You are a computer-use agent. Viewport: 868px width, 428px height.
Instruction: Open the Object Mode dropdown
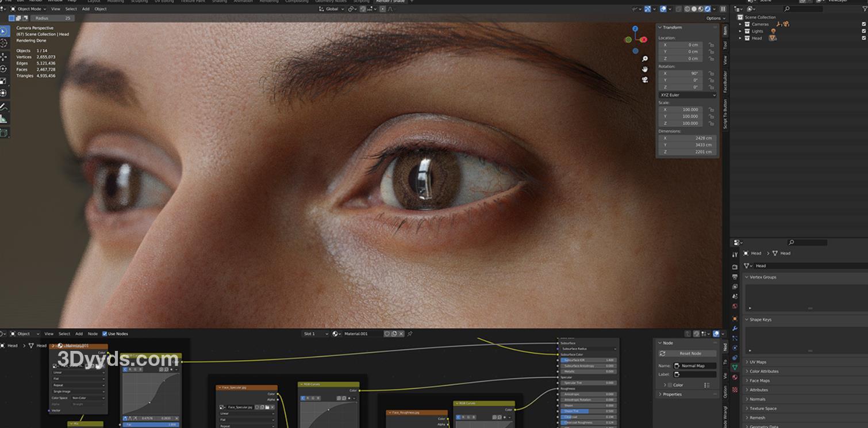click(29, 9)
